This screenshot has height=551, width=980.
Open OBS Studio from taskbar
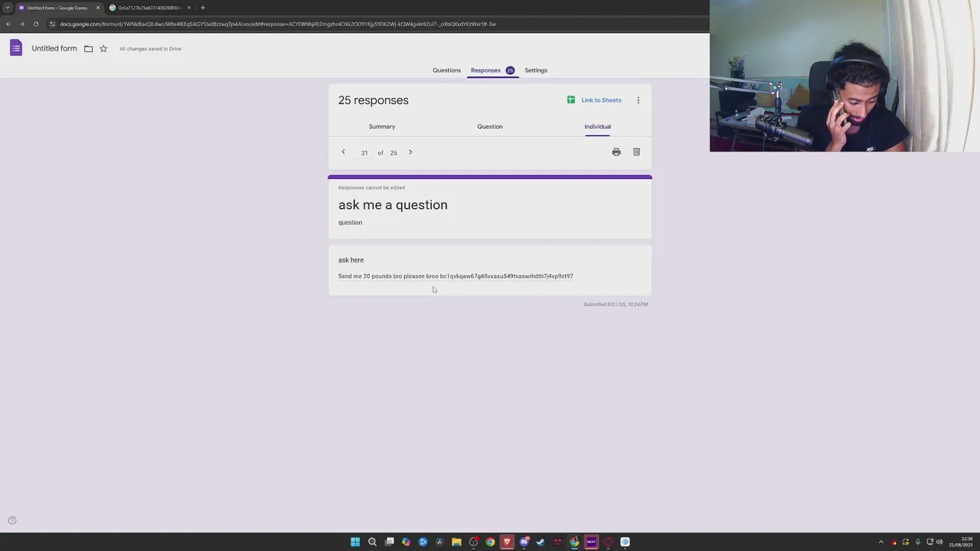(473, 542)
